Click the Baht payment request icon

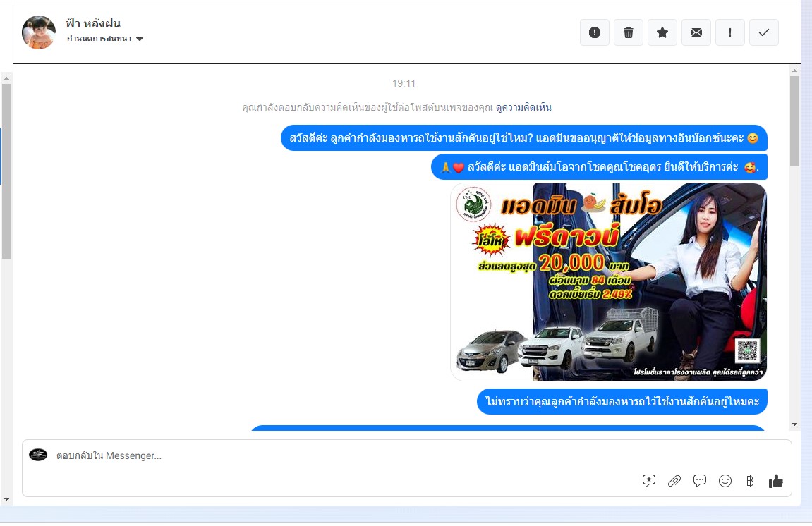(750, 481)
